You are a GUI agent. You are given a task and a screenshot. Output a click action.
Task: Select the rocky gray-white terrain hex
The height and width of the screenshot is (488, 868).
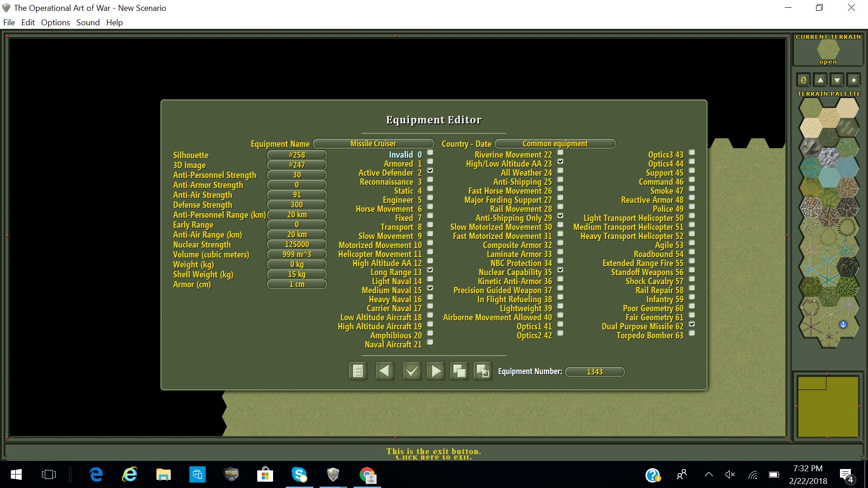pos(829,157)
